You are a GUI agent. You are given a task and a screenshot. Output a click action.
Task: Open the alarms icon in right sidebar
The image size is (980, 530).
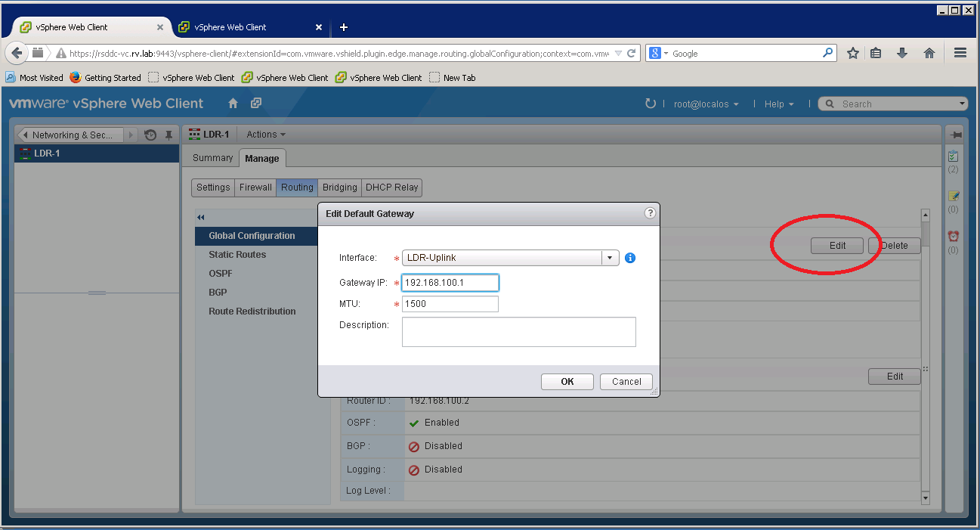[954, 237]
